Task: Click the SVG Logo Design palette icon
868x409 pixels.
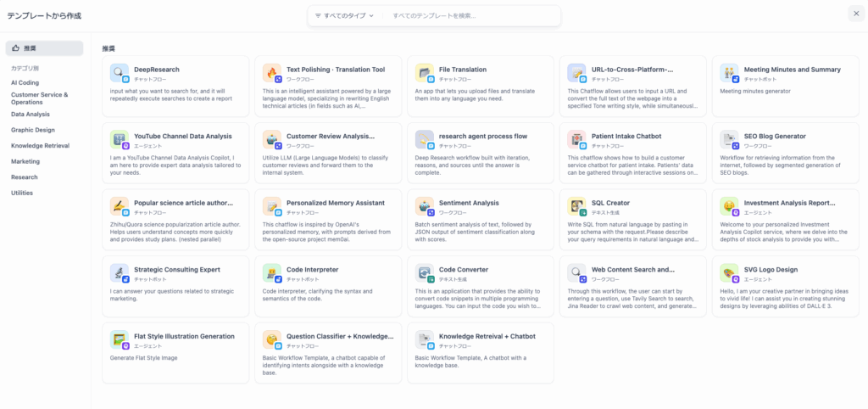Action: point(730,273)
